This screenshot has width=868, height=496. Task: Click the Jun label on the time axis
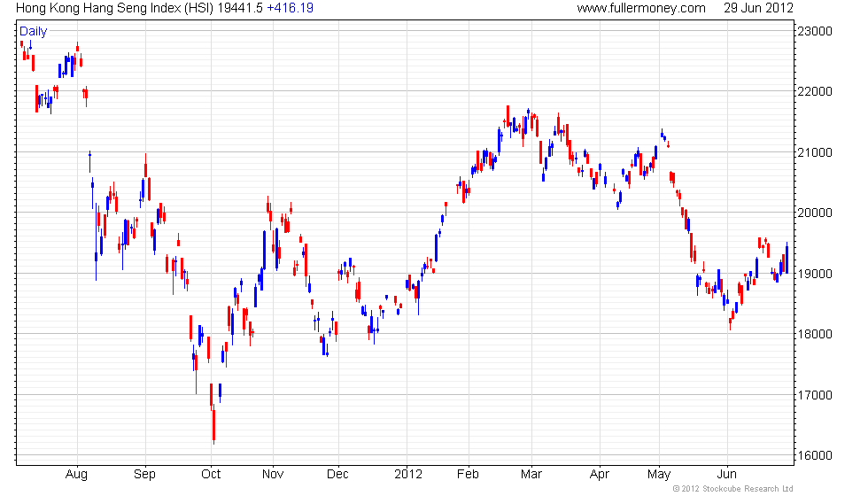(727, 475)
